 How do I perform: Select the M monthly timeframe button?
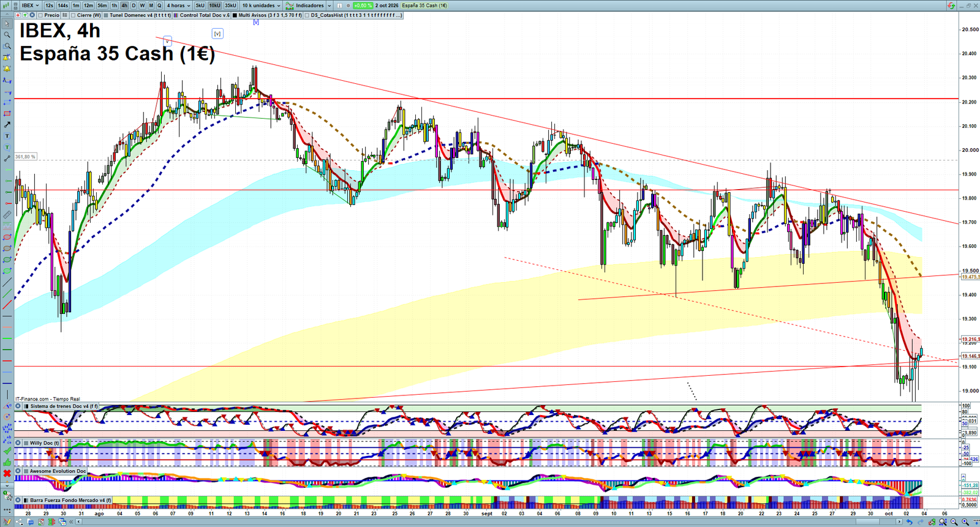pos(151,6)
